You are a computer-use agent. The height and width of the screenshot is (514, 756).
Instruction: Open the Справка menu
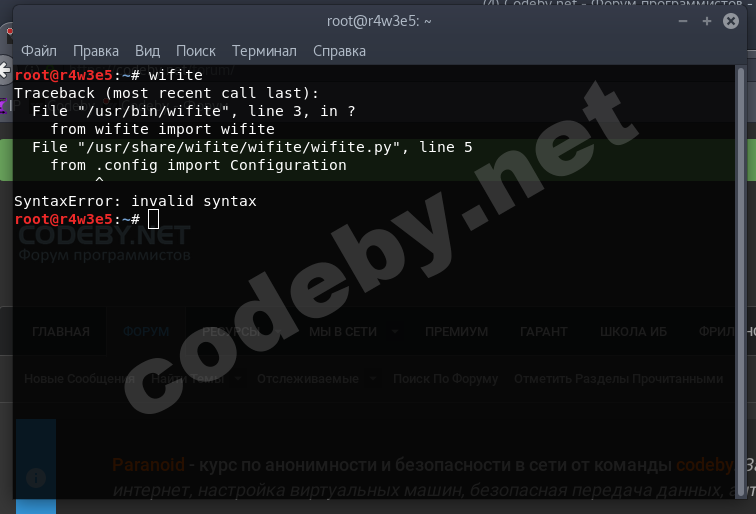click(x=339, y=51)
